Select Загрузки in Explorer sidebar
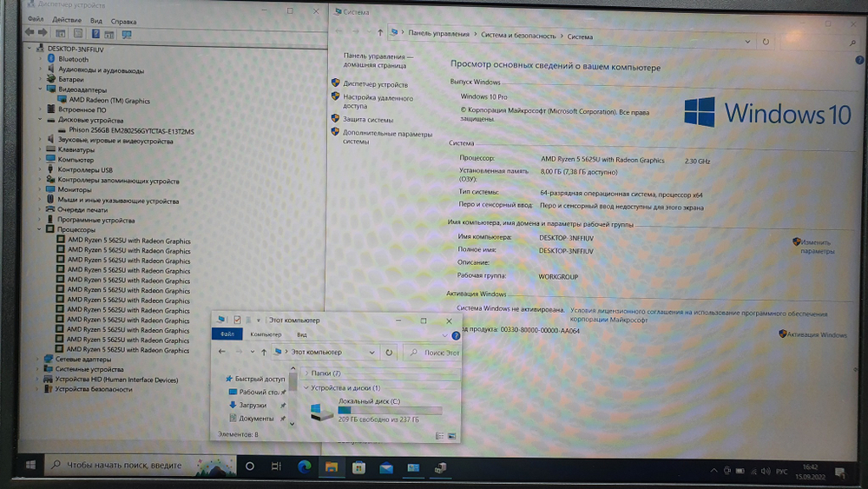 pyautogui.click(x=253, y=405)
